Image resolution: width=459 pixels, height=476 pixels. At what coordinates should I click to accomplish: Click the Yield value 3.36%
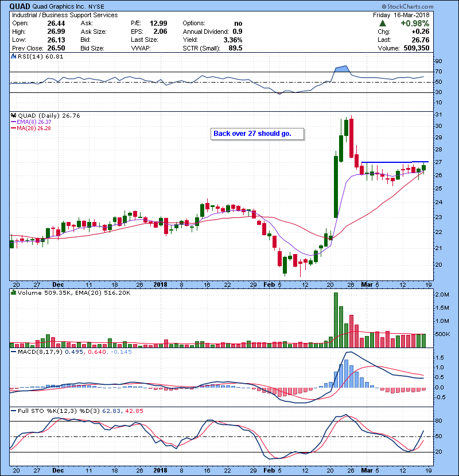[233, 40]
